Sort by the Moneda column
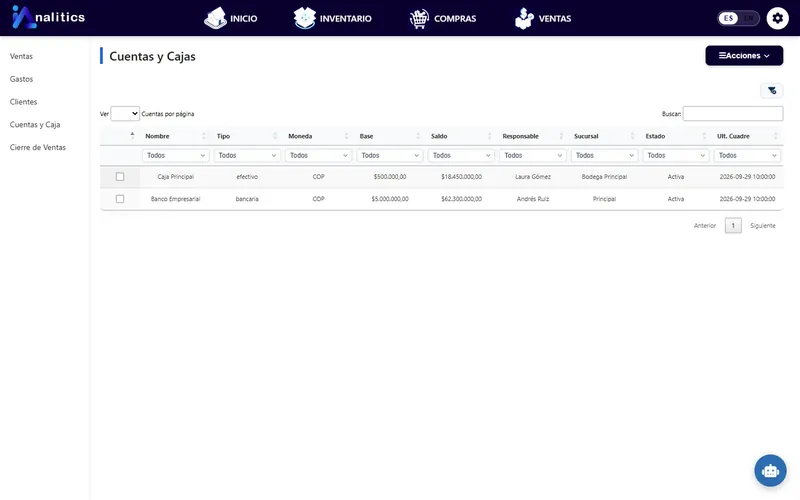The height and width of the screenshot is (500, 800). click(x=318, y=136)
